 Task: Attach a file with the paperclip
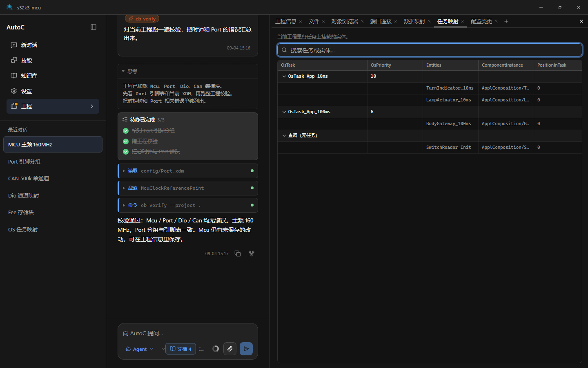230,349
